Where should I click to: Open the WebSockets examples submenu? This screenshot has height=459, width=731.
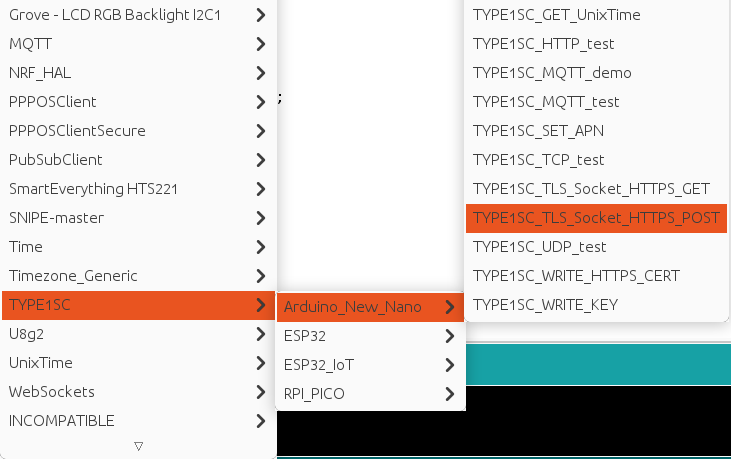(138, 392)
